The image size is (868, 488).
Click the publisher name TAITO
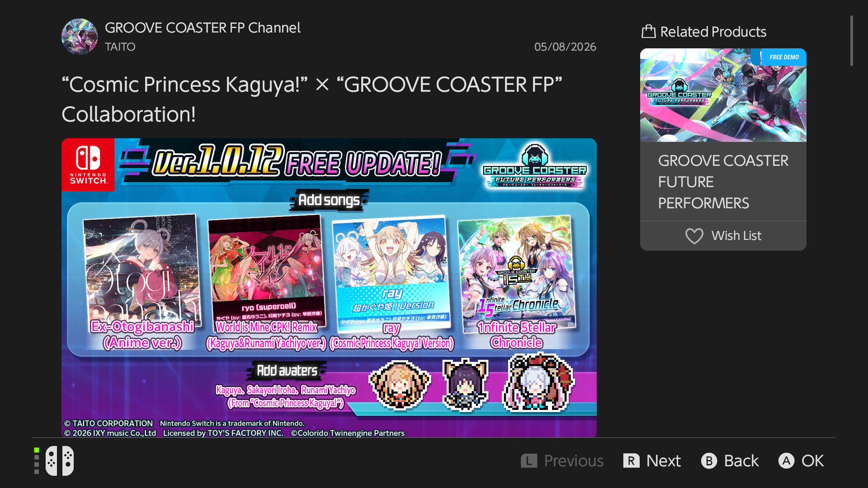coord(120,47)
